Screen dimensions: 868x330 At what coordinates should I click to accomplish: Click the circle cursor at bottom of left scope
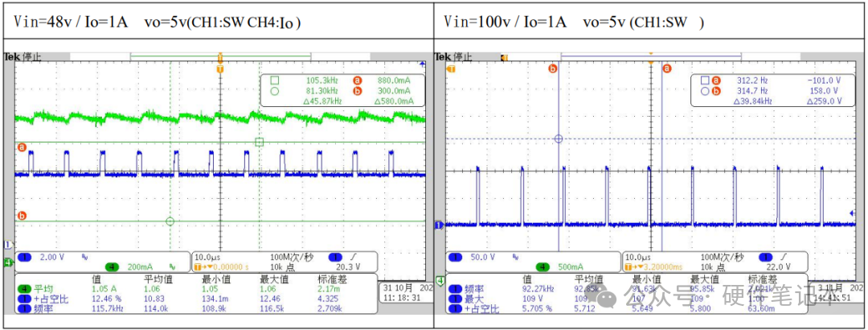(170, 221)
